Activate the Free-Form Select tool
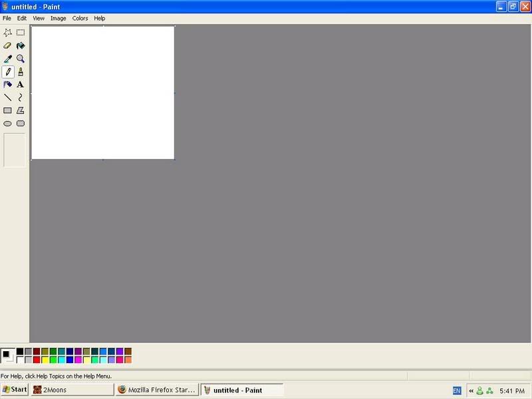The width and height of the screenshot is (532, 399). [x=8, y=33]
